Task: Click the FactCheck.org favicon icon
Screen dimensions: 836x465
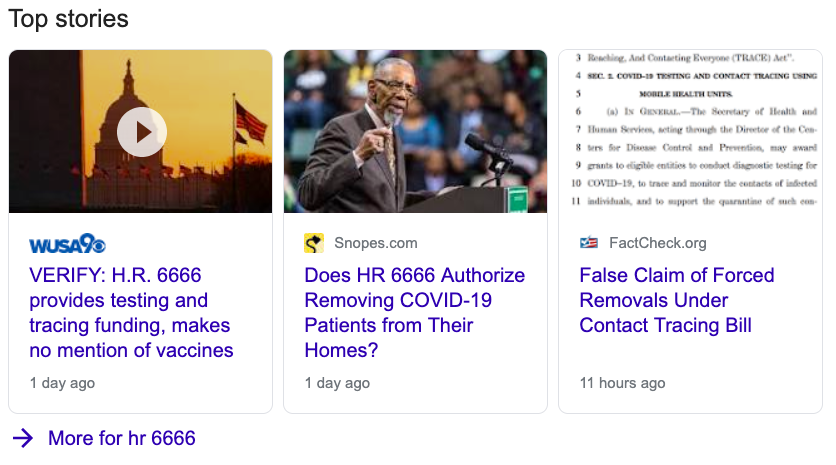Action: click(589, 243)
